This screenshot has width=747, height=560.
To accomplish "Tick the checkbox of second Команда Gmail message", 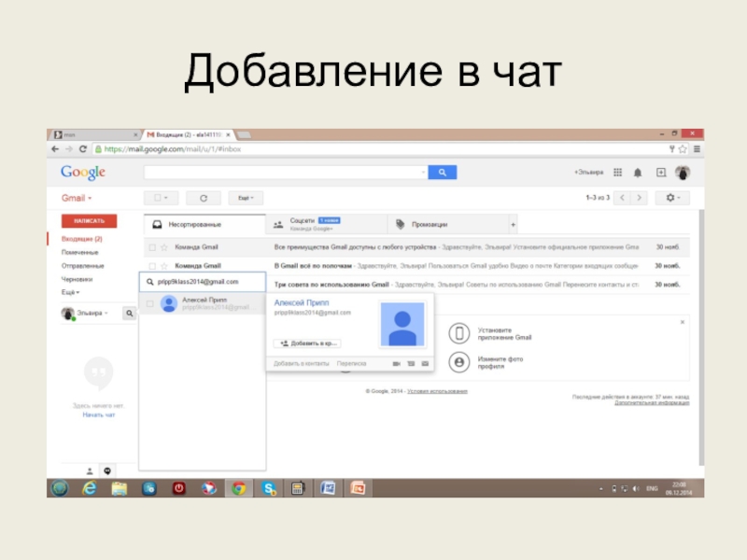I will tap(152, 266).
